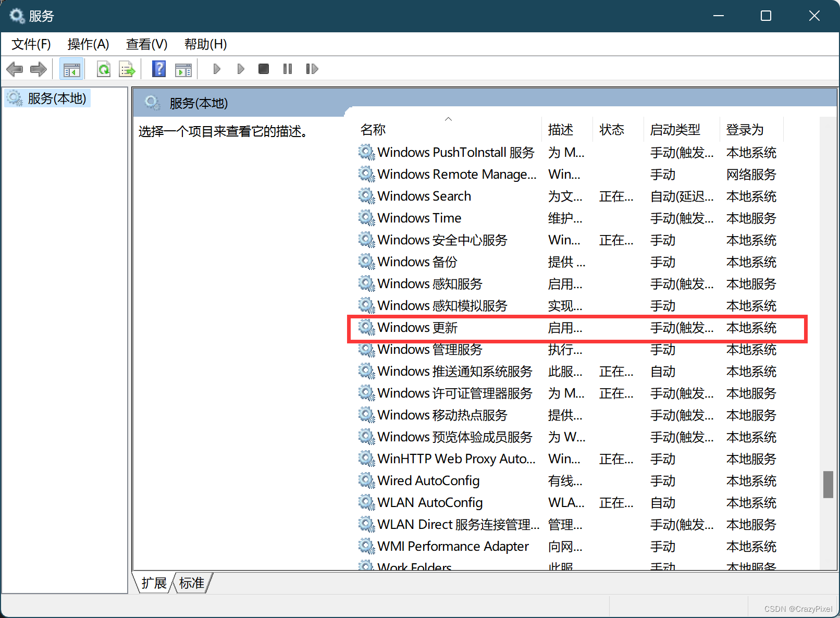Open the Help toolbar icon
Screen dimensions: 840x618
point(159,69)
